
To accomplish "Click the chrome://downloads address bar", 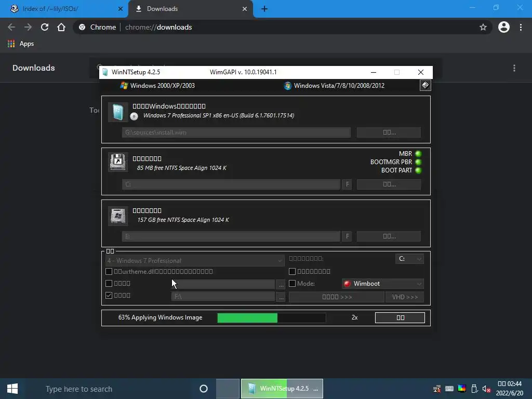I will click(x=275, y=27).
